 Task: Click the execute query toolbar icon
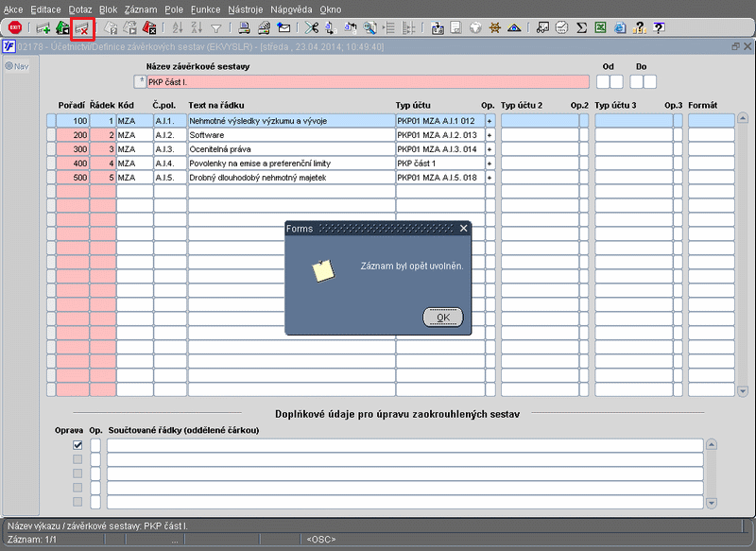[x=130, y=28]
